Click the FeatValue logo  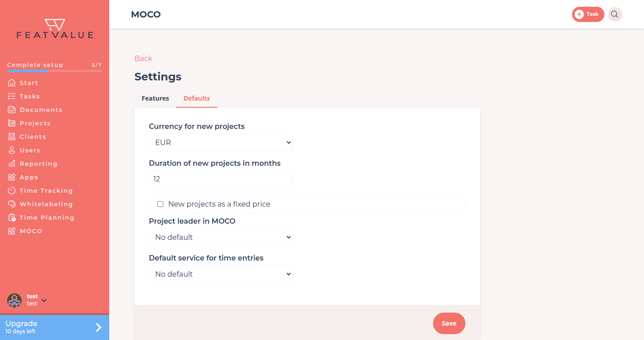(55, 29)
